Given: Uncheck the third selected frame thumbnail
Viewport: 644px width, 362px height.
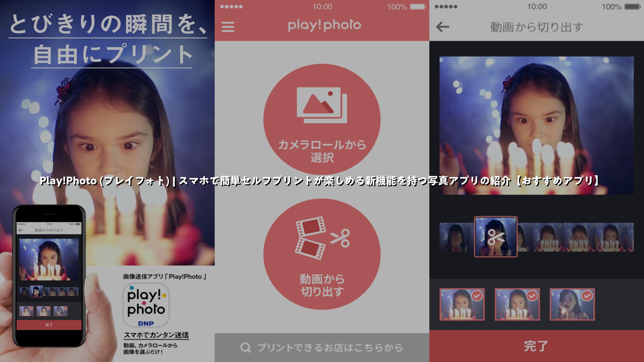Looking at the screenshot, I should tap(572, 304).
